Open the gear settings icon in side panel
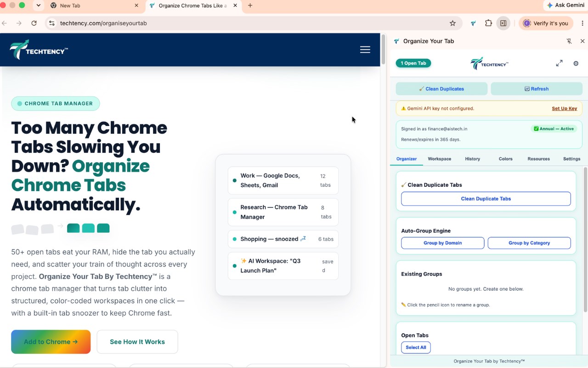Viewport: 588px width, 368px height. point(576,63)
